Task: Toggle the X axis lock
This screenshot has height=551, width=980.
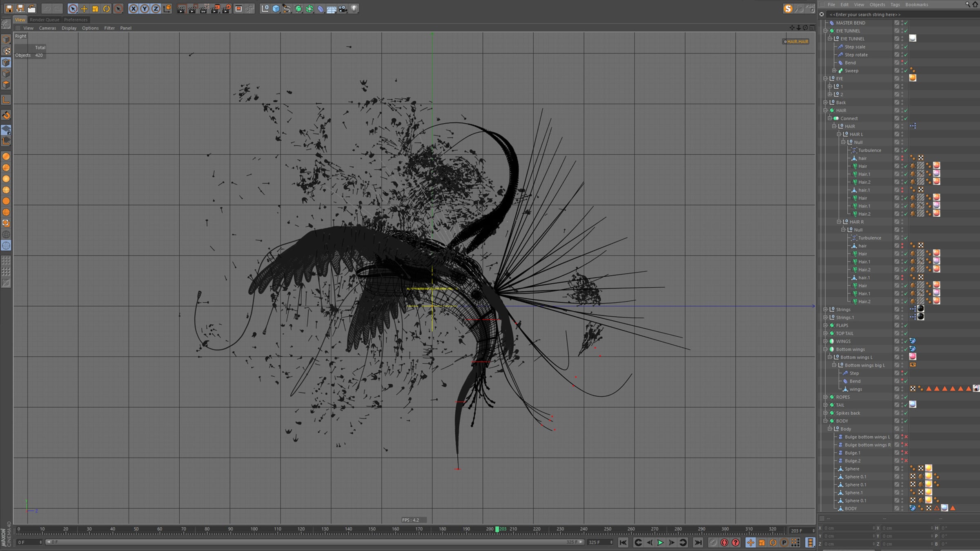Action: [134, 9]
